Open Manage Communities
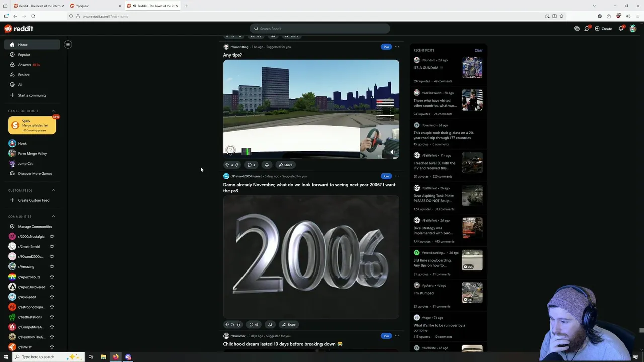The image size is (644, 362). pos(32,226)
